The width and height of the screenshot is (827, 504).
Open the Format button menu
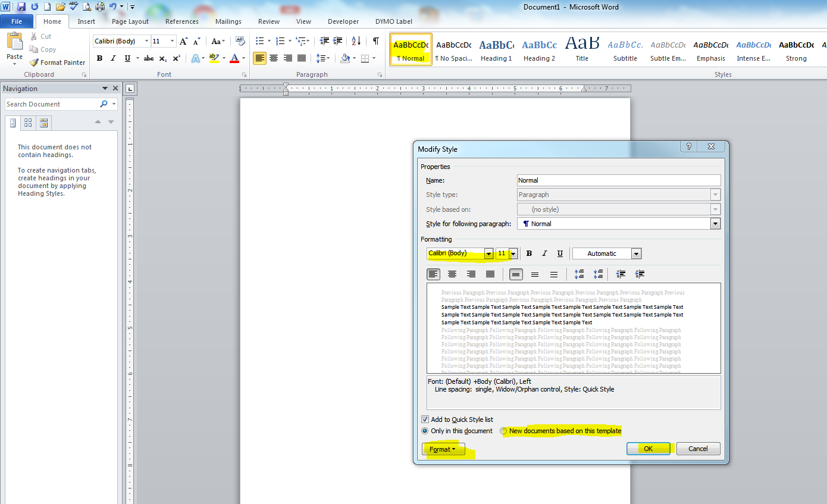pos(443,449)
